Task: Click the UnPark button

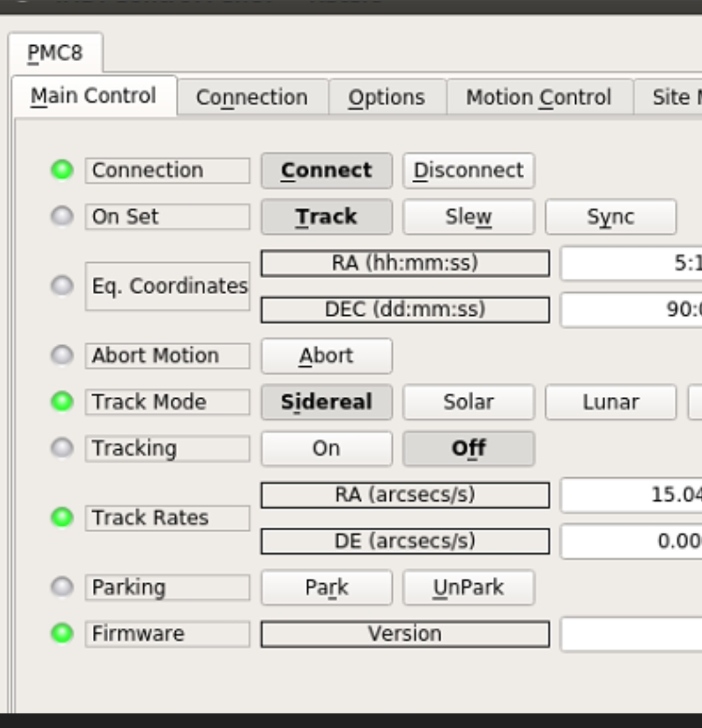Action: tap(469, 588)
